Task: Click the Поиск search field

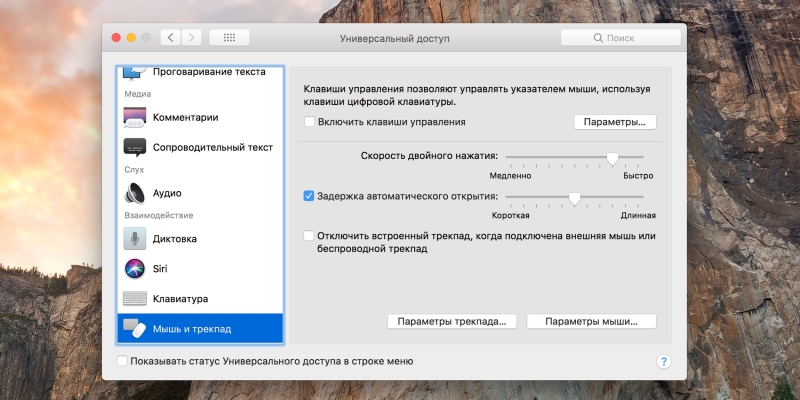Action: [620, 38]
